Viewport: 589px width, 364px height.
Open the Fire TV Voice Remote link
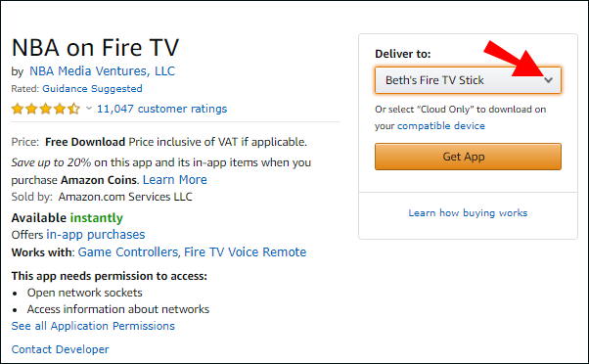point(245,251)
